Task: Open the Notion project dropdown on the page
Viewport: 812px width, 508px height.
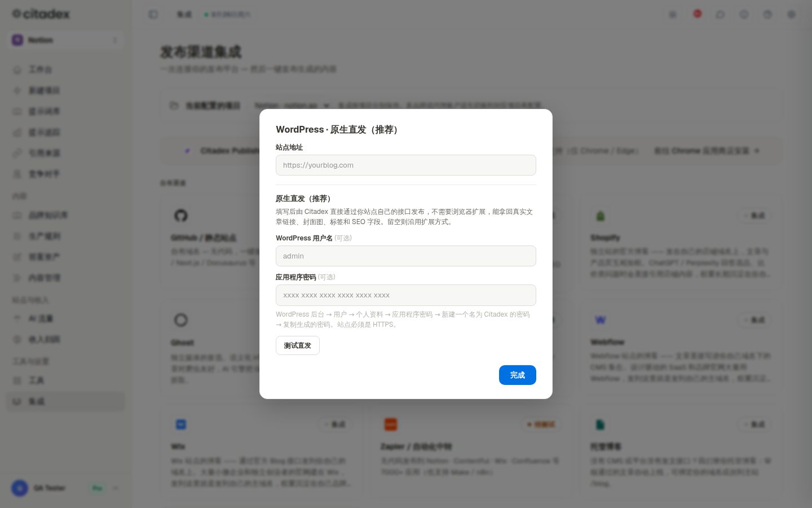Action: (292, 106)
